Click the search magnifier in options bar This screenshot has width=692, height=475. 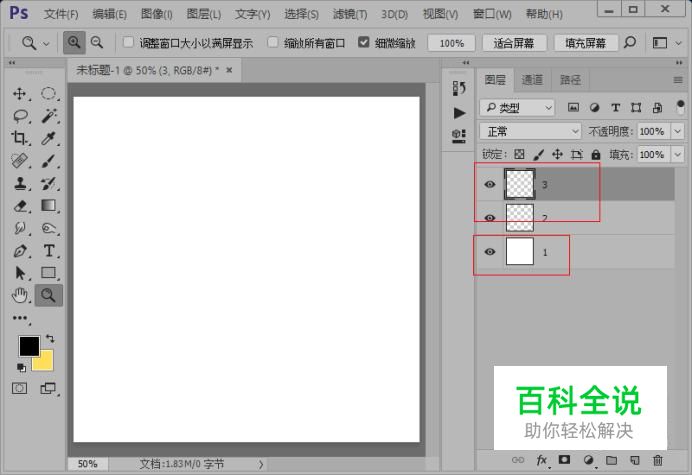pos(630,42)
